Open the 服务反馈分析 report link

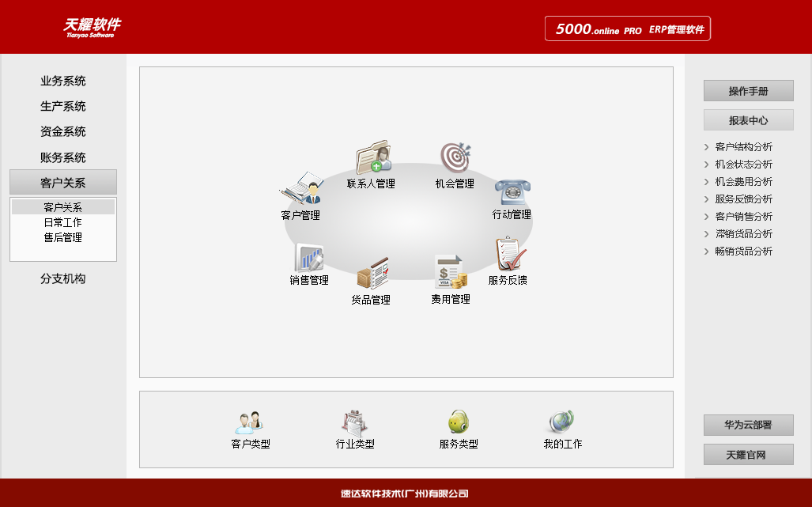[744, 199]
